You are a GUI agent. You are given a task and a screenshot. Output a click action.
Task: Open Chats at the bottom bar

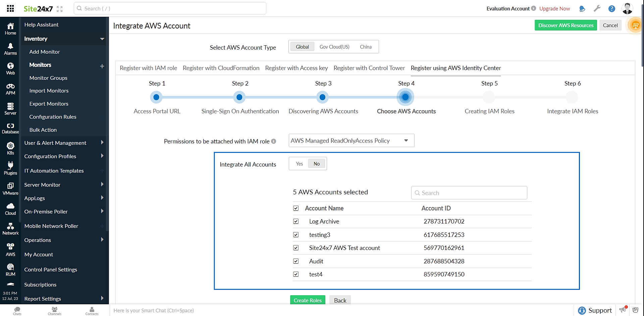[17, 311]
